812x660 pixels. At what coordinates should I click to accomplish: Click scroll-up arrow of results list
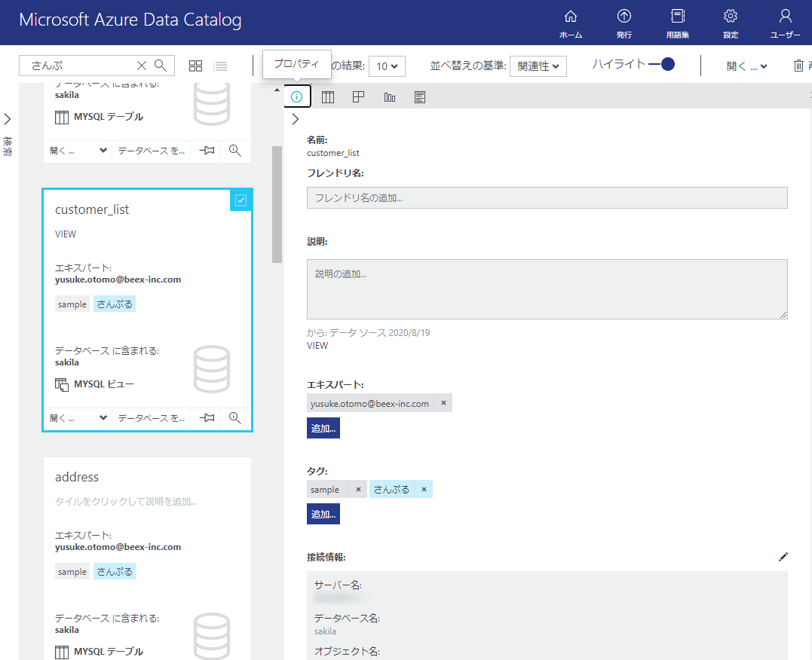[277, 90]
